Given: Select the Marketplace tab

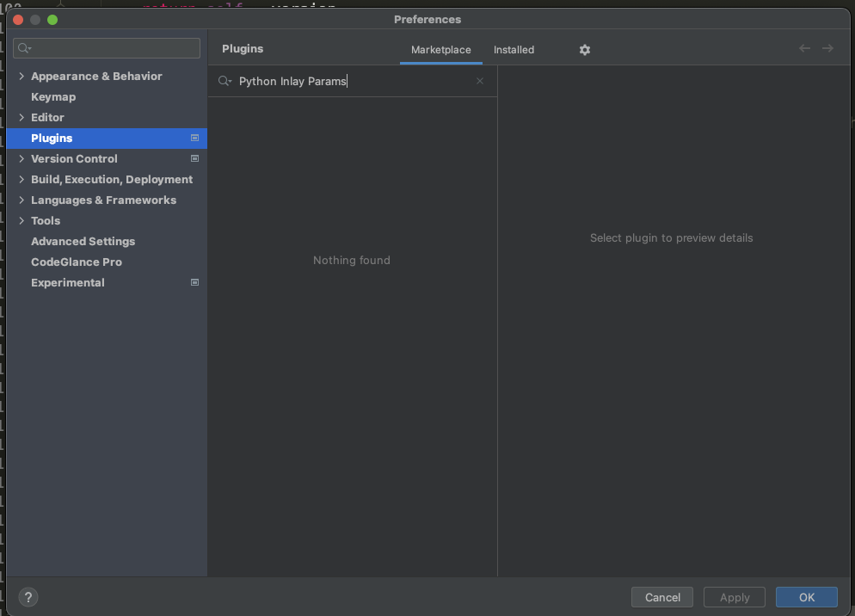Looking at the screenshot, I should [440, 50].
